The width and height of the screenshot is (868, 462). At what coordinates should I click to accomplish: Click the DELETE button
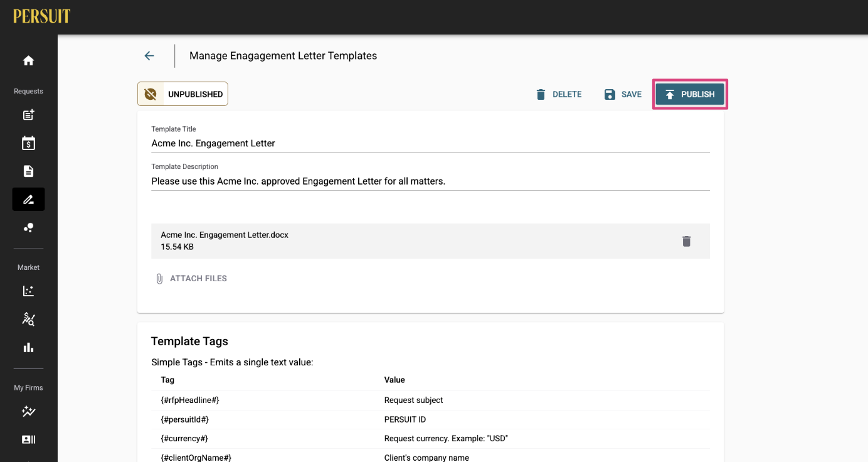(559, 94)
